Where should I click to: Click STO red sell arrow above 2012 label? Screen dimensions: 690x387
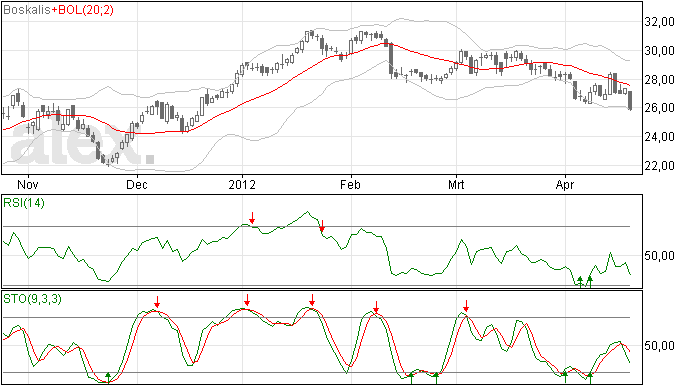pyautogui.click(x=247, y=300)
